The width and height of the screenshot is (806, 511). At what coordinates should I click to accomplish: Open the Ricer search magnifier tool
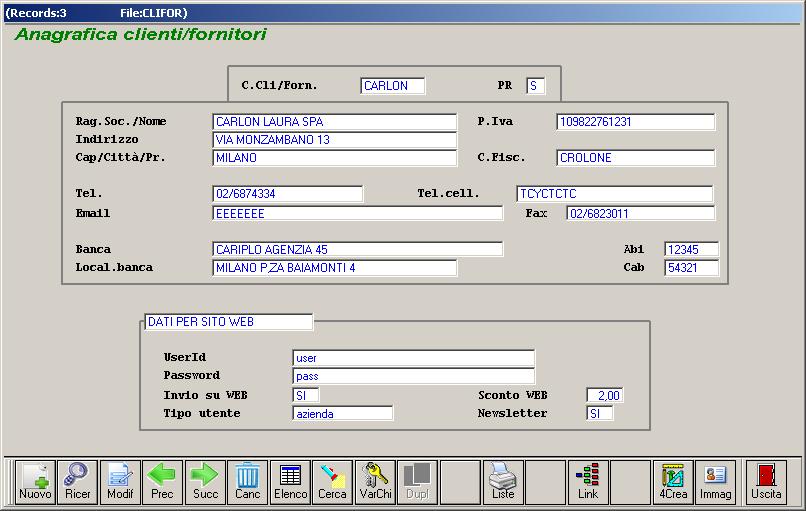[x=78, y=482]
